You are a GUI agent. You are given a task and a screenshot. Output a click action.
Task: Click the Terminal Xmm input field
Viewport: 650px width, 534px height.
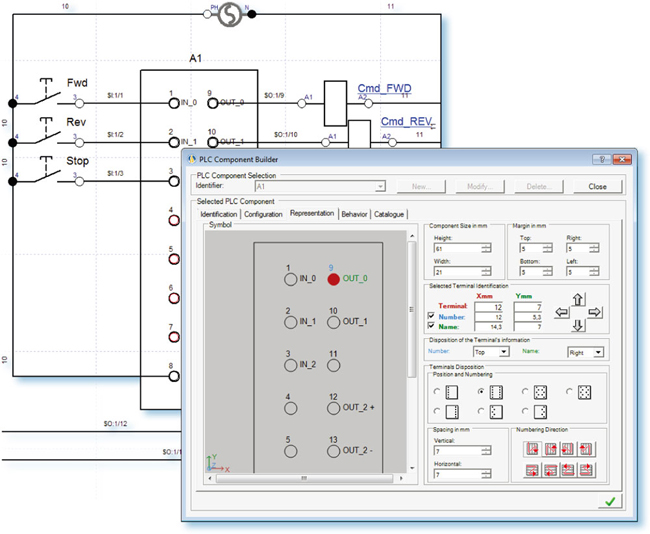coord(488,307)
